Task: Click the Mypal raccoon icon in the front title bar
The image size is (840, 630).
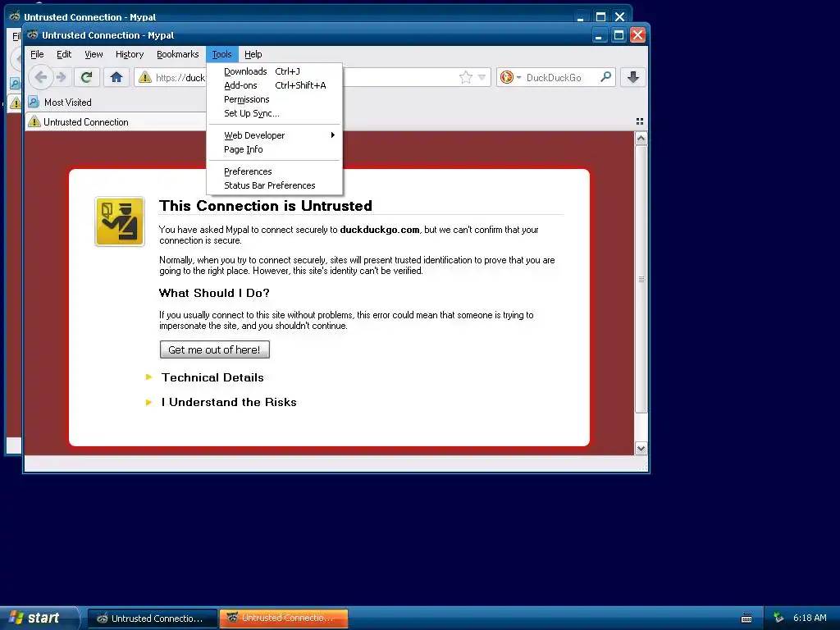Action: (x=33, y=34)
